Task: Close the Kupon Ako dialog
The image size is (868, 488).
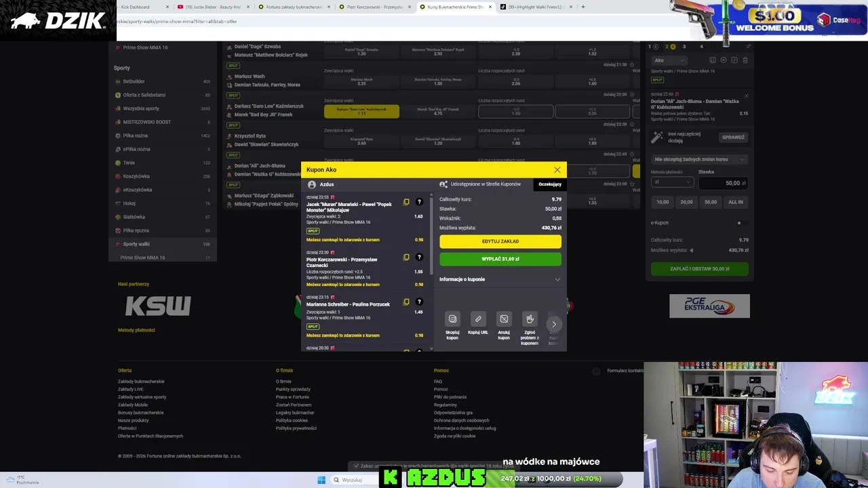Action: tap(557, 169)
